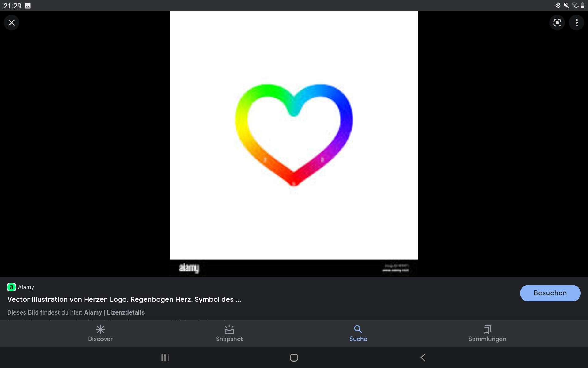Tap the rainbow heart image
This screenshot has height=368, width=588.
click(x=294, y=135)
